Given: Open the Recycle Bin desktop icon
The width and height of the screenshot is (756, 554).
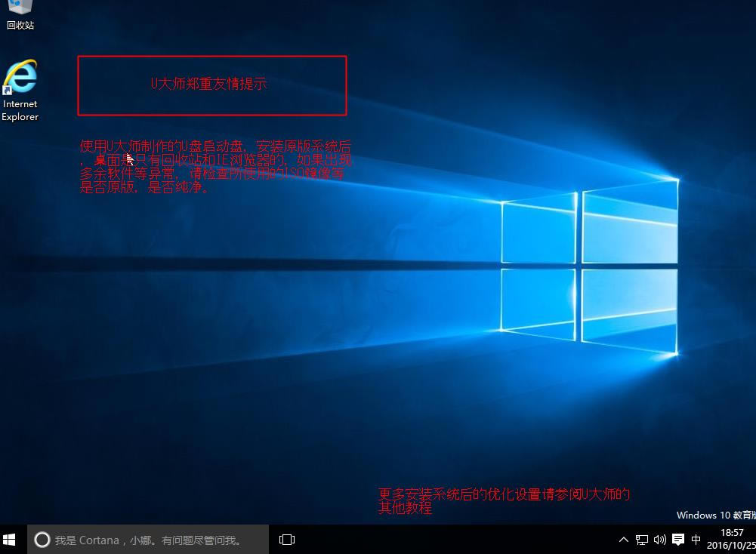Looking at the screenshot, I should [20, 15].
